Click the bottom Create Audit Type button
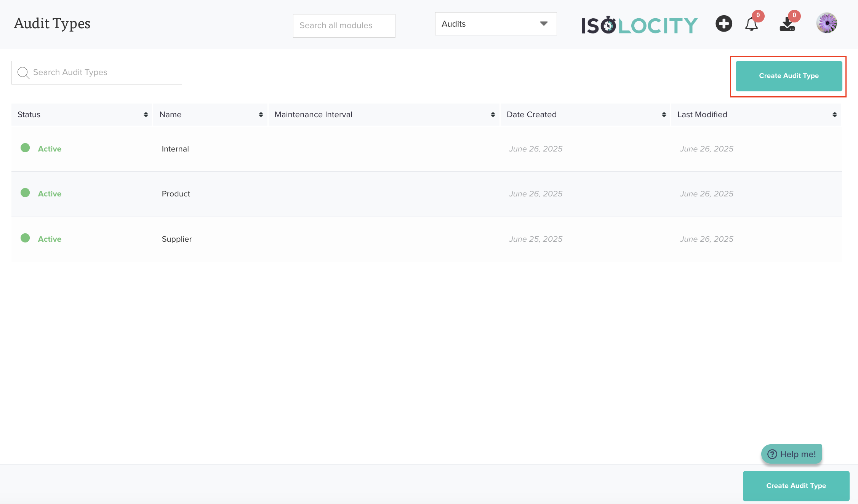The image size is (858, 504). tap(796, 486)
